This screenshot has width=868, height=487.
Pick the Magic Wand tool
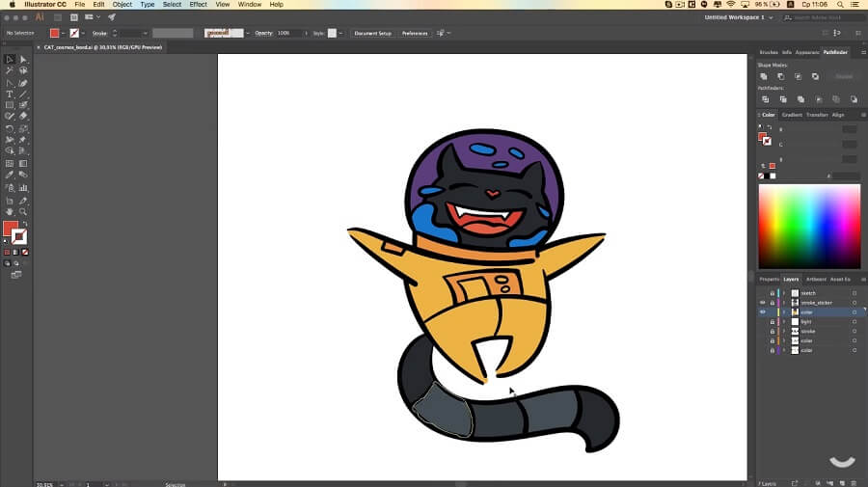10,70
